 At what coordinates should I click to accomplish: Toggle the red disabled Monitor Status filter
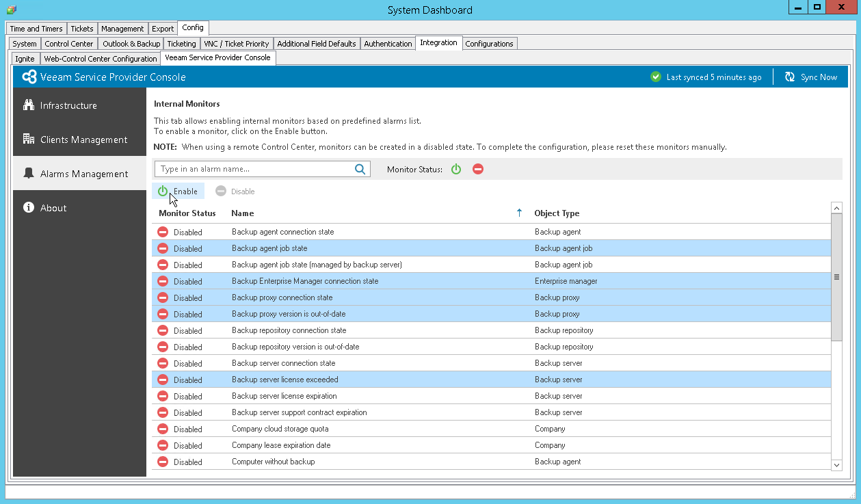coord(477,168)
